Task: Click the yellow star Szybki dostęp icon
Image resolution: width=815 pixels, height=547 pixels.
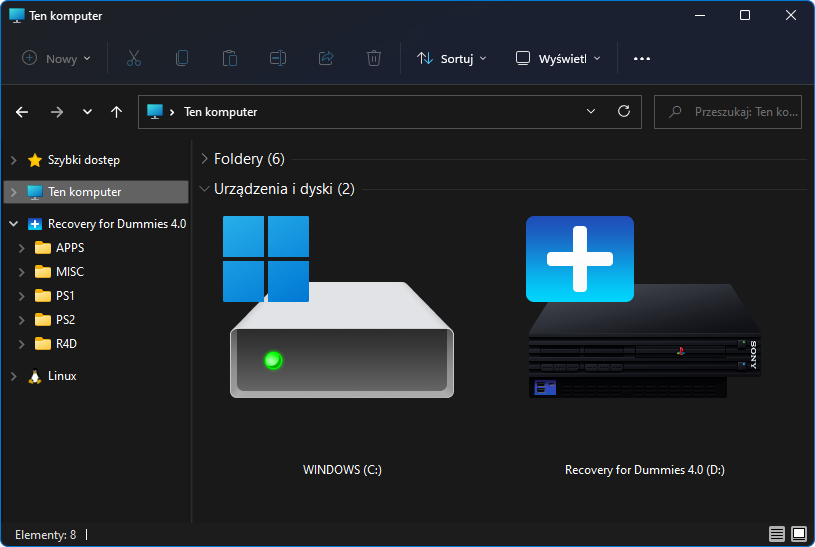Action: click(35, 160)
